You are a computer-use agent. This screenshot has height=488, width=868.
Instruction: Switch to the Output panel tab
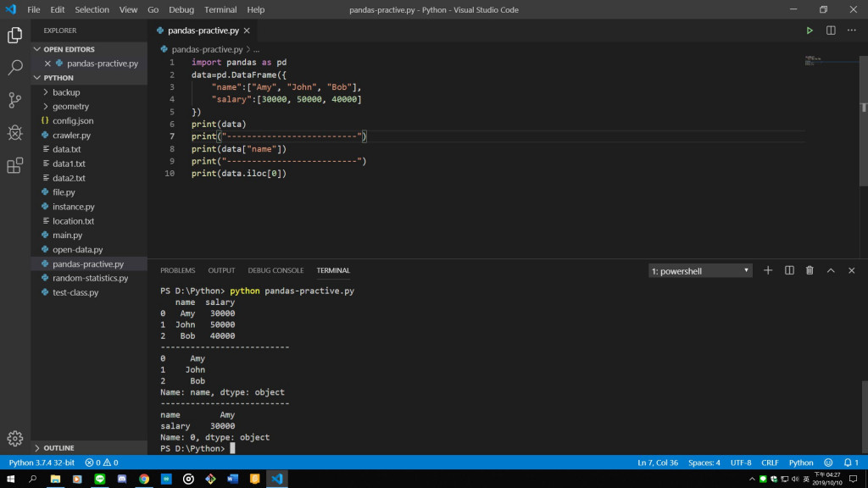[221, 270]
